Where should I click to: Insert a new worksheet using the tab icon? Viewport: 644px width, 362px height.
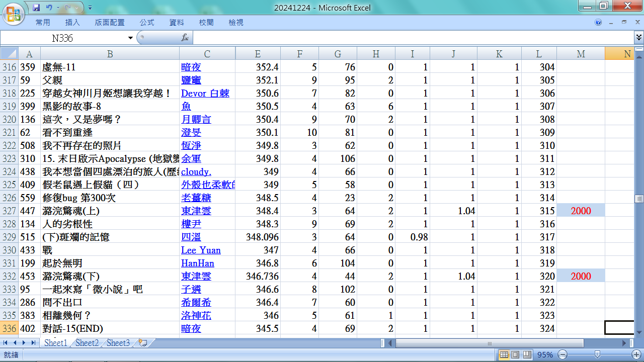point(143,343)
